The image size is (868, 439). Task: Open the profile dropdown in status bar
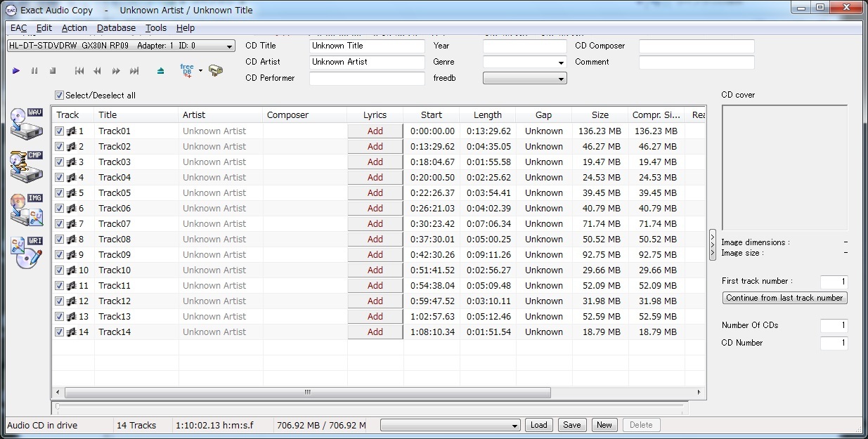point(450,426)
